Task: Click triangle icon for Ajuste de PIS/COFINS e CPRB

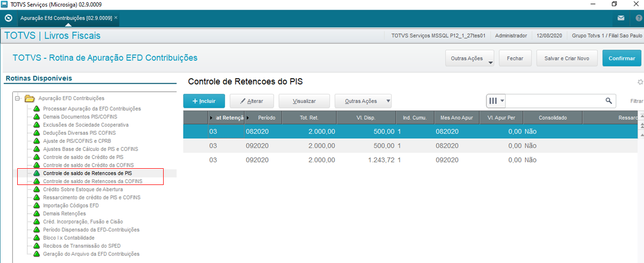Action: tap(36, 141)
